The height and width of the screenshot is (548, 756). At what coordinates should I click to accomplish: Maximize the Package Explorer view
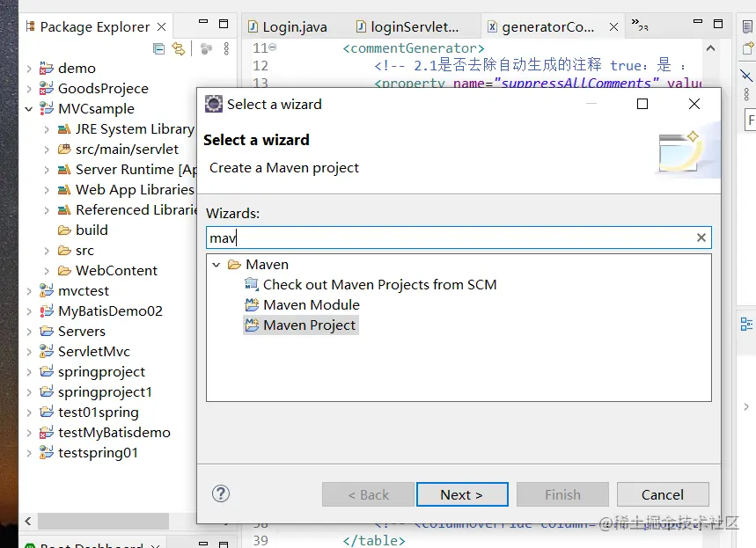click(224, 24)
